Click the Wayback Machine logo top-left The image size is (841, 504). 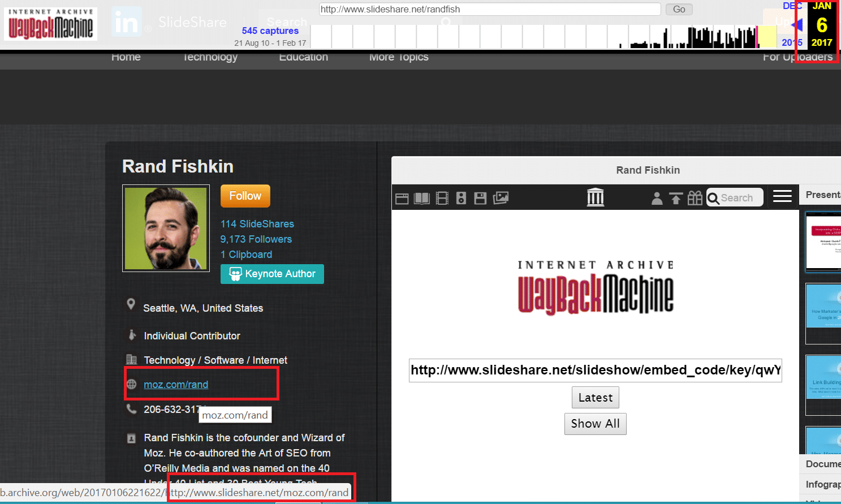click(x=51, y=24)
